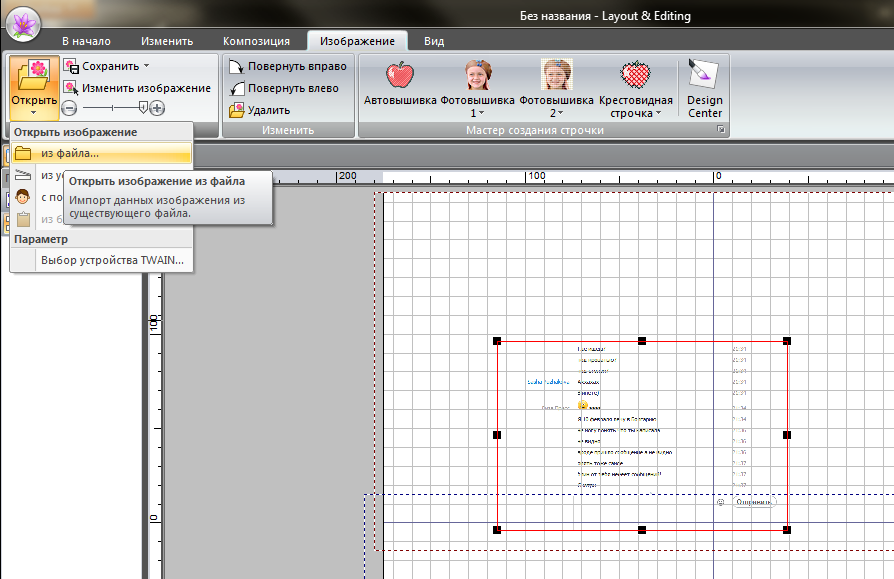Select 'Выбор устройства TWAIN...' menu item

112,261
